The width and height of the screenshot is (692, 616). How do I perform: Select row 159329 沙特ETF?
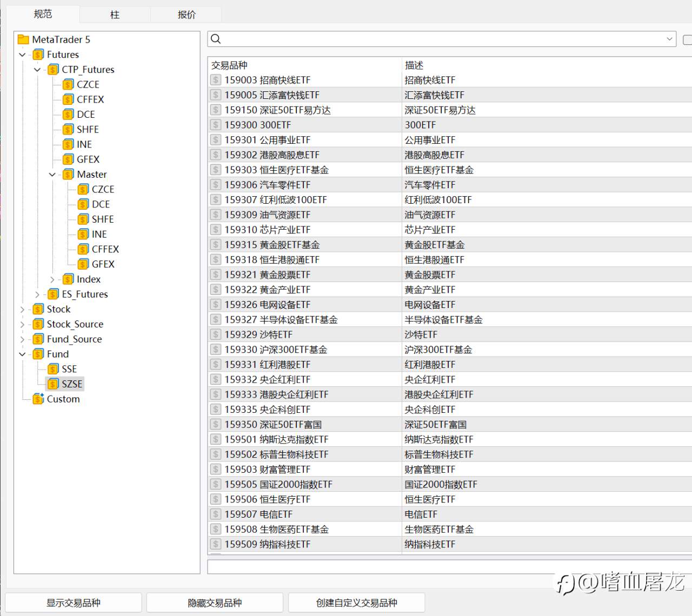pyautogui.click(x=450, y=334)
